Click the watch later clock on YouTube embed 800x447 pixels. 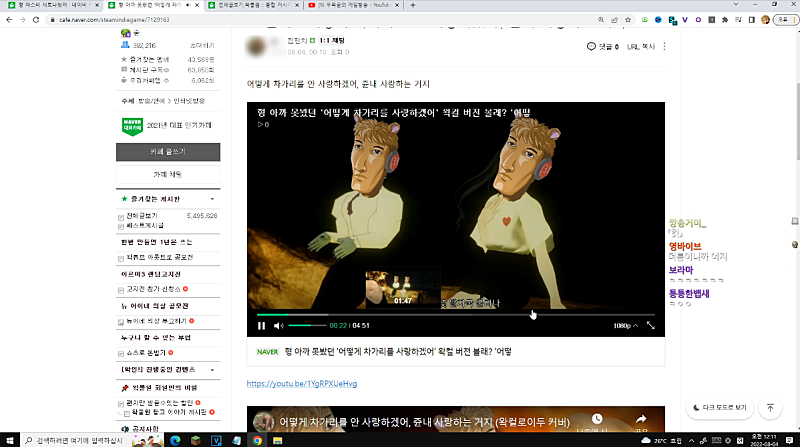click(x=597, y=419)
